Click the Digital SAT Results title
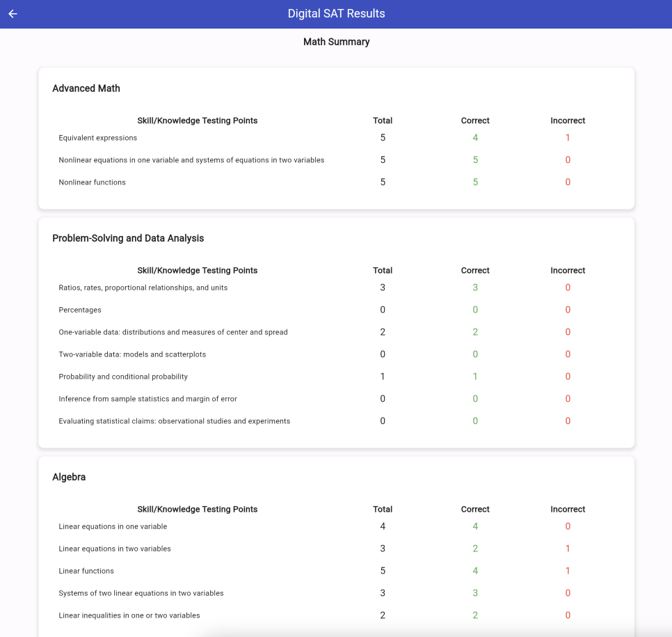 pos(336,14)
